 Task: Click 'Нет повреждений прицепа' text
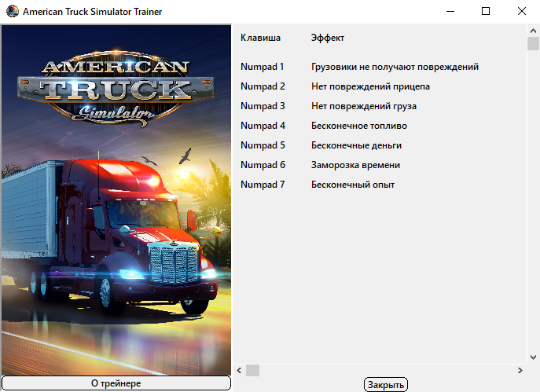point(370,86)
